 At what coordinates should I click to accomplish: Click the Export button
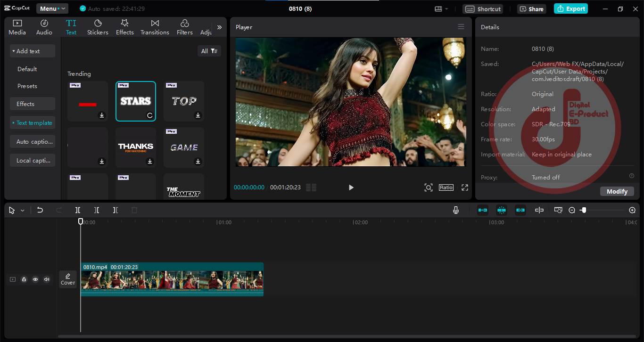[x=571, y=8]
